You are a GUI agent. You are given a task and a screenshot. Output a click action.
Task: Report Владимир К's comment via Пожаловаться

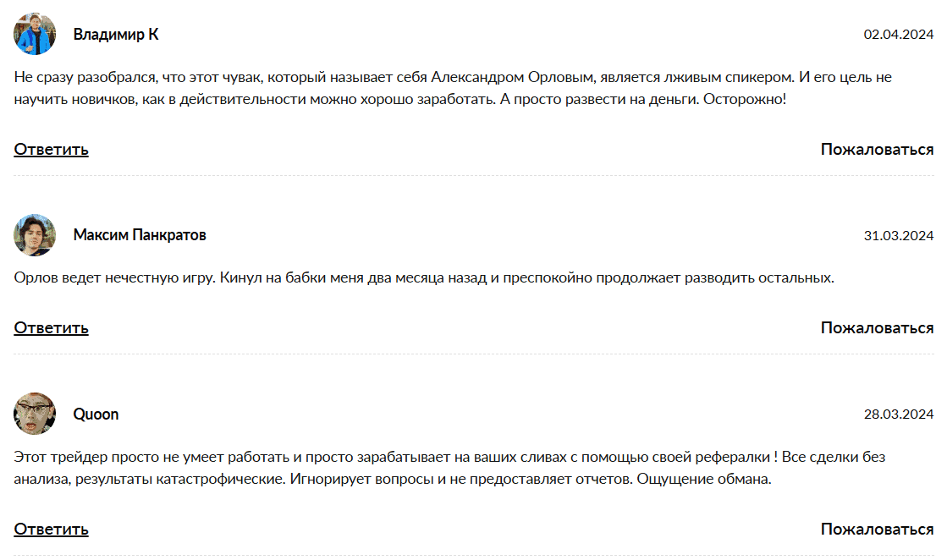(x=877, y=150)
